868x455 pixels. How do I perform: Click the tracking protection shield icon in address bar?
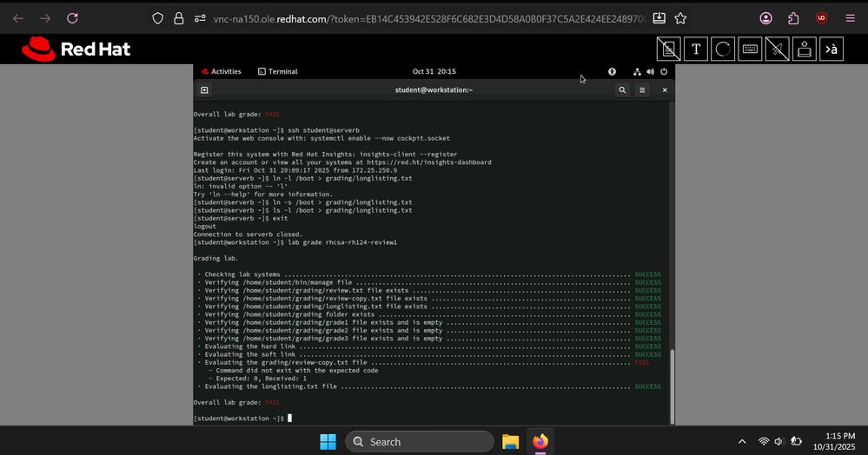coord(158,18)
